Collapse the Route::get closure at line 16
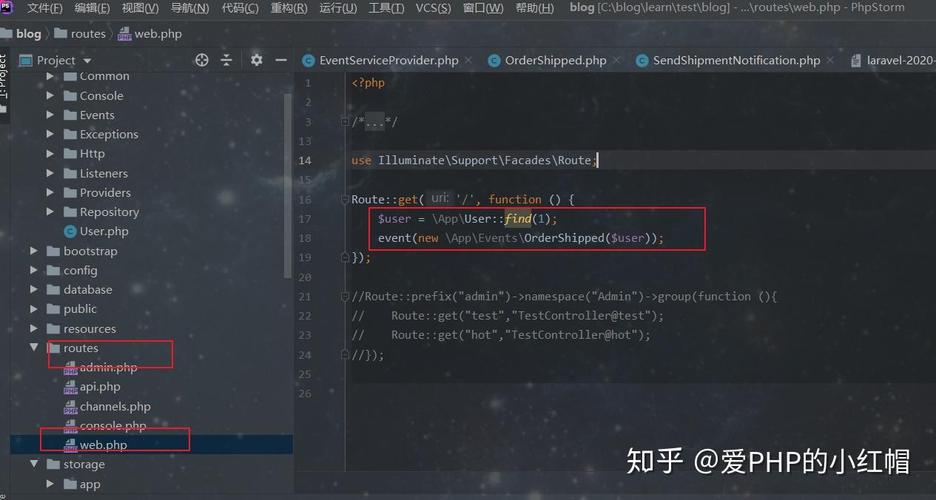 (x=344, y=199)
